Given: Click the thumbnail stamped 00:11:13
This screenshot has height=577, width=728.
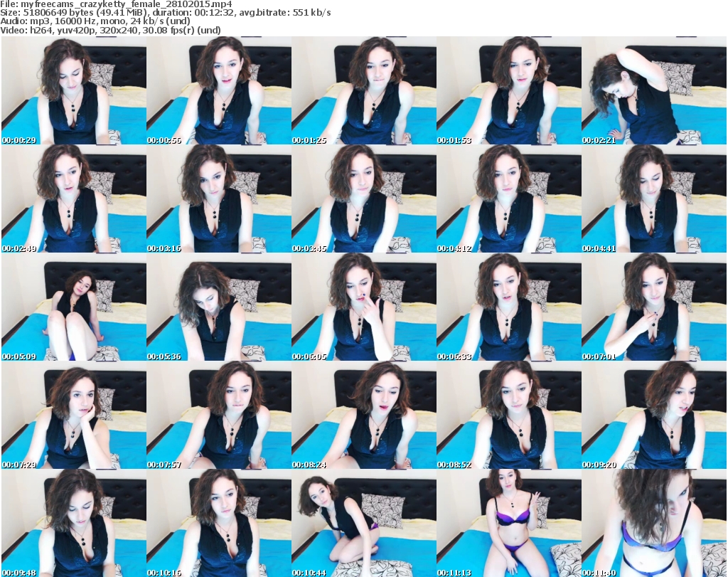Looking at the screenshot, I should [509, 523].
